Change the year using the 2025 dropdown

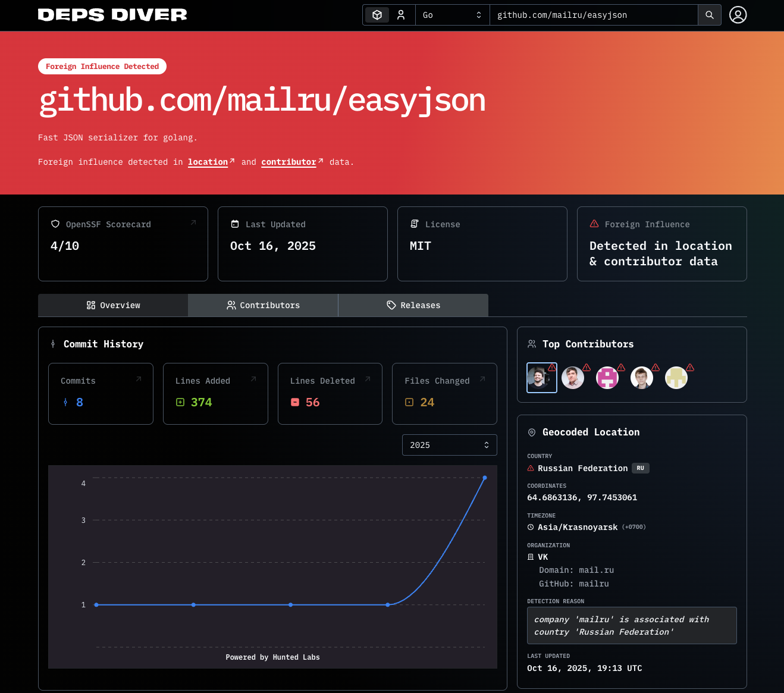click(x=449, y=444)
